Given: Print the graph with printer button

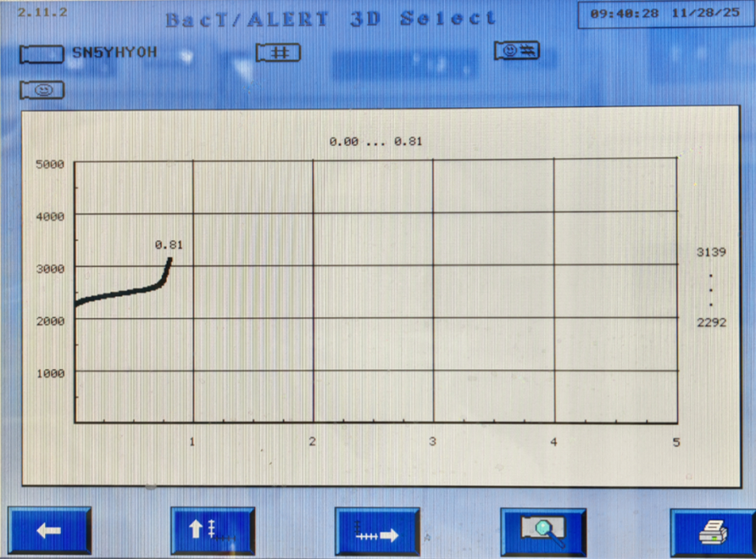Looking at the screenshot, I should pyautogui.click(x=713, y=533).
